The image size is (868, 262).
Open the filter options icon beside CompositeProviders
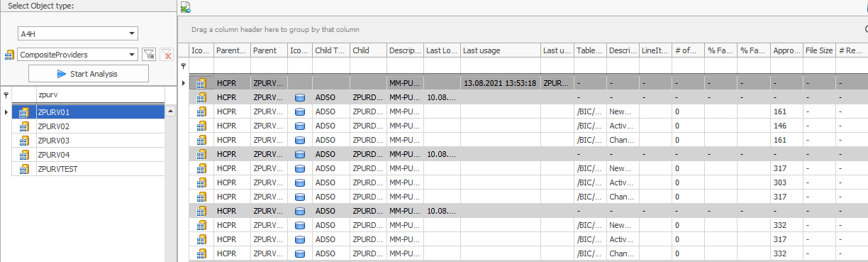coord(149,55)
